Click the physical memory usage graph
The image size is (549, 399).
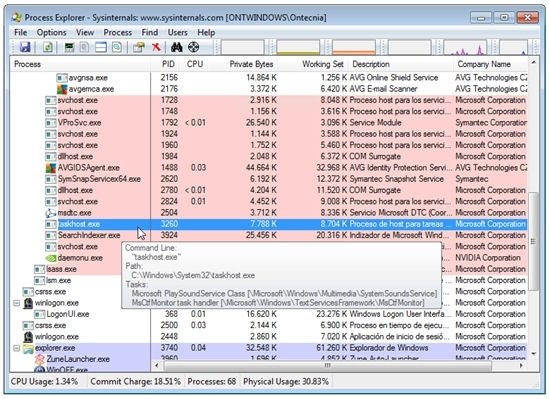pos(354,47)
